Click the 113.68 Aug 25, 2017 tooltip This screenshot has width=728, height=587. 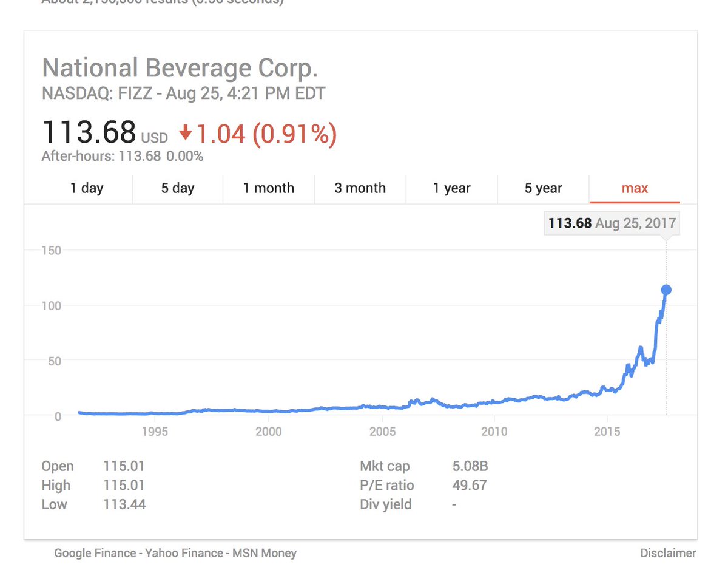point(612,223)
